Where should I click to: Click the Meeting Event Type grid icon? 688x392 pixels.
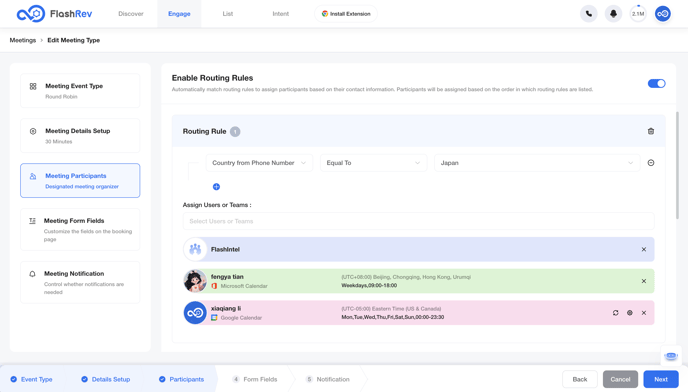[33, 86]
